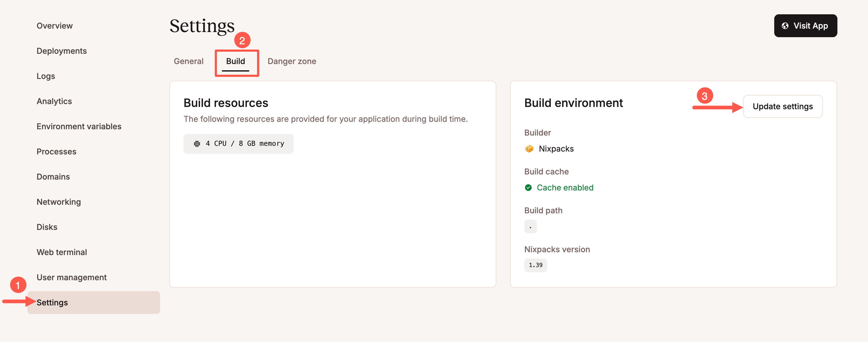The height and width of the screenshot is (342, 868).
Task: Go to Environment variables
Action: pyautogui.click(x=79, y=126)
